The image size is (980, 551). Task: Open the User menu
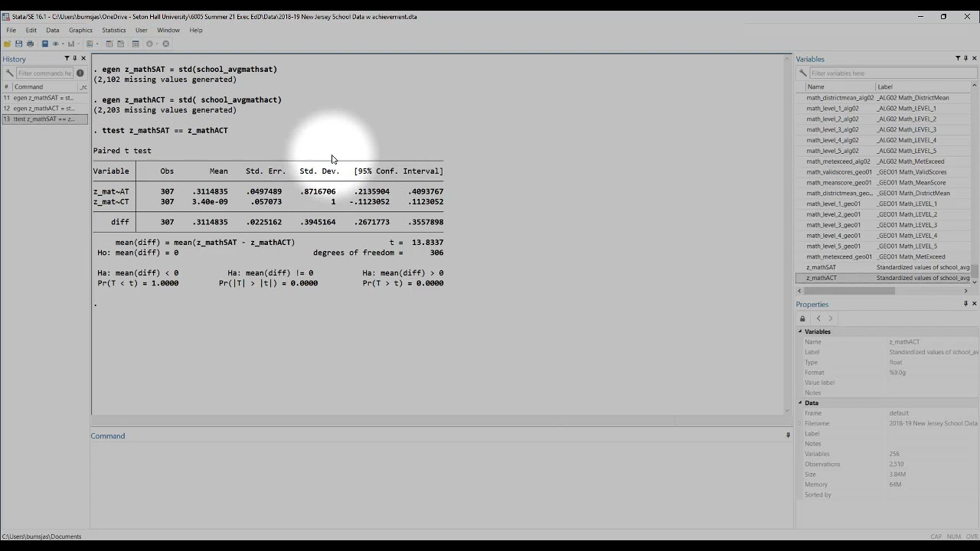click(142, 31)
